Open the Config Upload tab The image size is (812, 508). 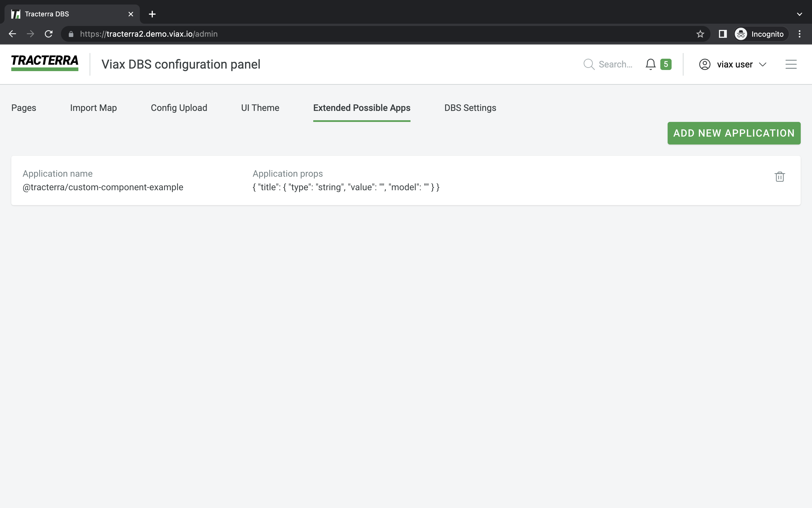pyautogui.click(x=179, y=108)
